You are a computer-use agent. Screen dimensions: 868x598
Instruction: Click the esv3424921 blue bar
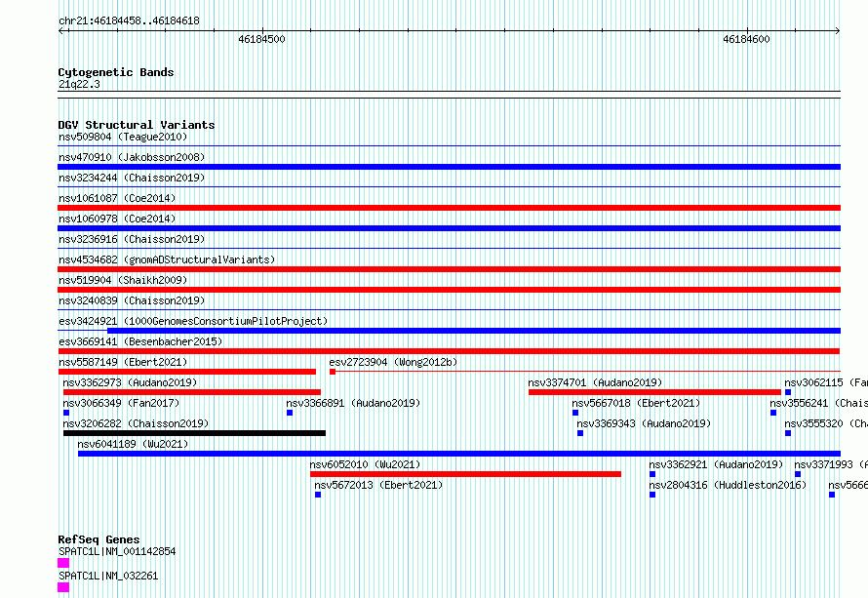coord(474,331)
